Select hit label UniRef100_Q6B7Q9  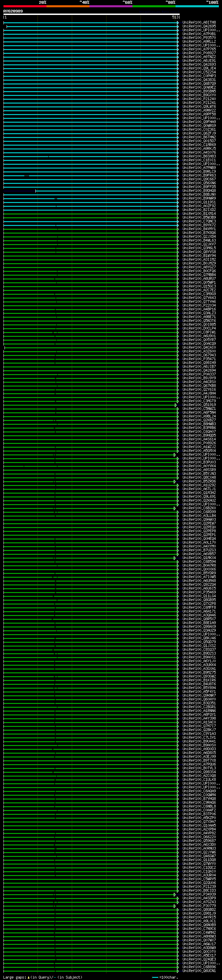[199, 84]
